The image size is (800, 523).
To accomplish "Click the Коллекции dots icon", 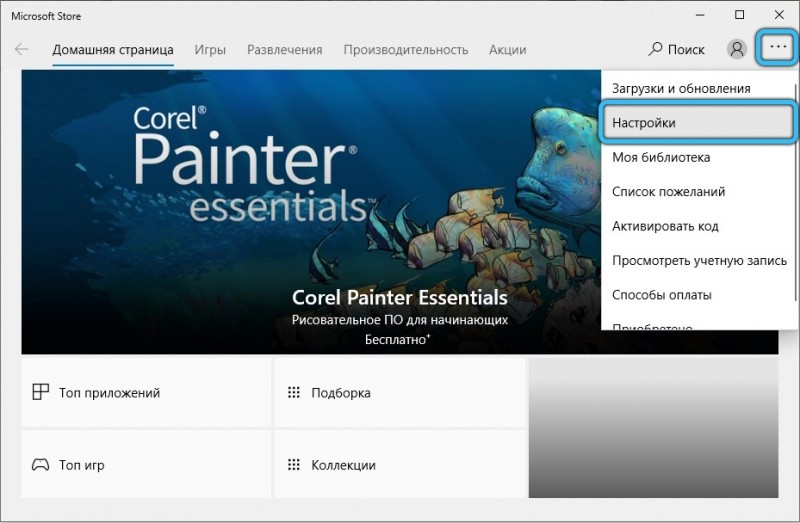I will pos(293,464).
